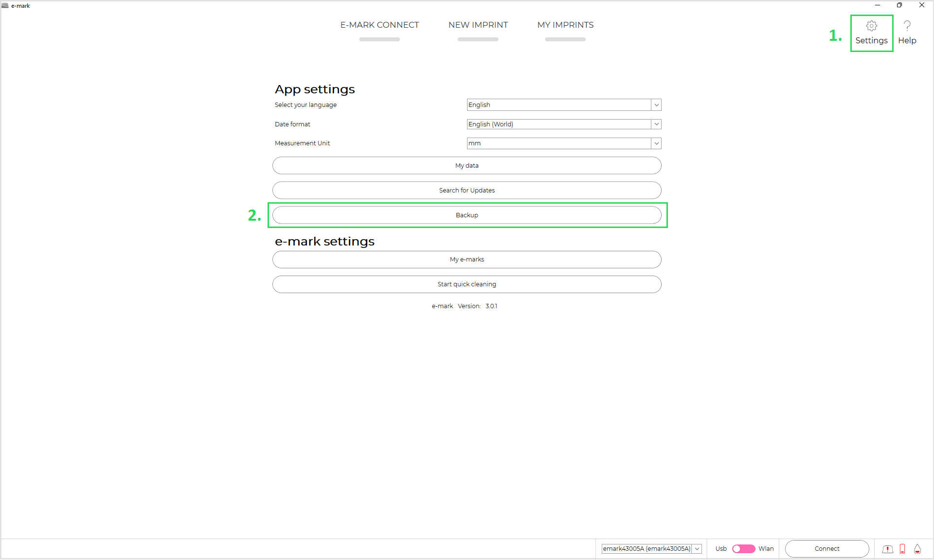The width and height of the screenshot is (934, 560).
Task: Open the Date format dropdown
Action: coord(656,124)
